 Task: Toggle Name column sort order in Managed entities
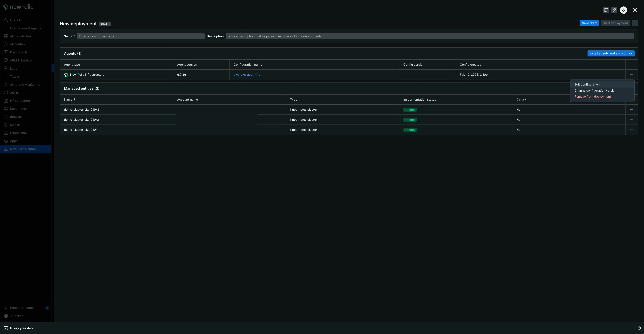[x=70, y=99]
